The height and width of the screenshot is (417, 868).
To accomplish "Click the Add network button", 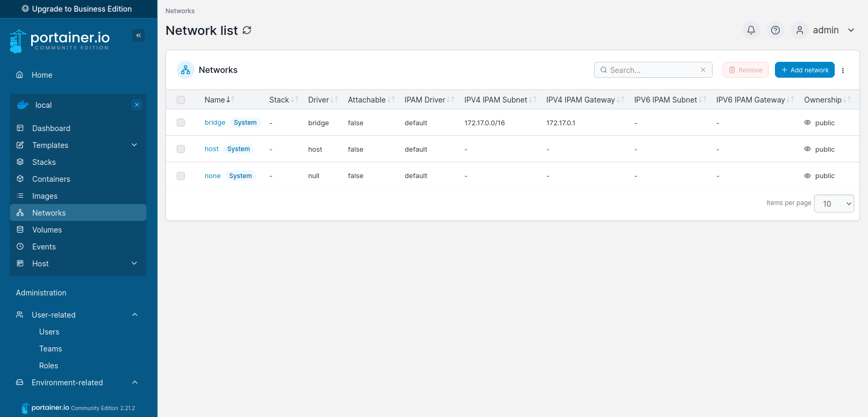I will click(x=805, y=70).
